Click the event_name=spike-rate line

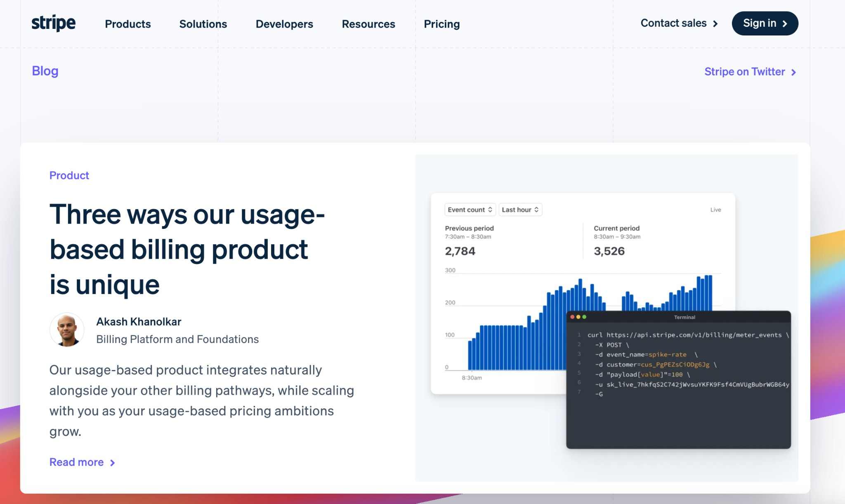pyautogui.click(x=646, y=355)
